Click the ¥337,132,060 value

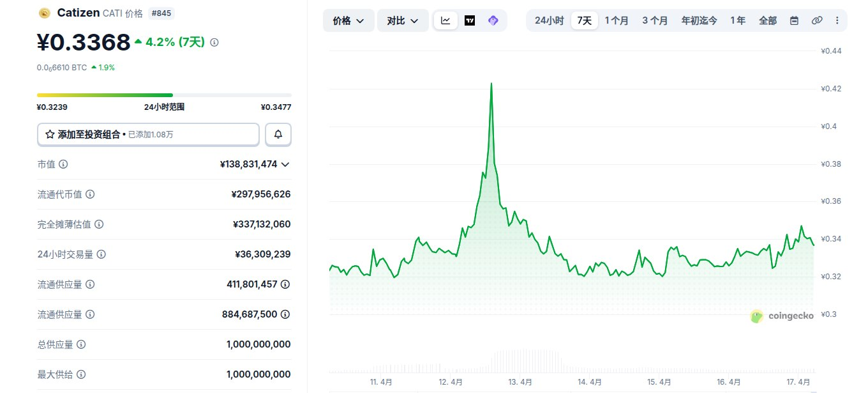tap(262, 224)
